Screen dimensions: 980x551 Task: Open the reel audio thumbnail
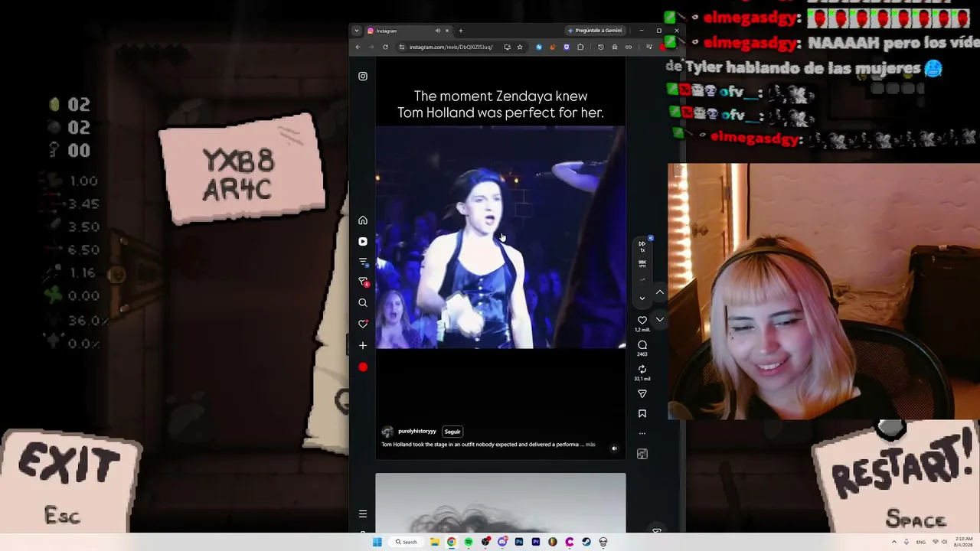(642, 455)
